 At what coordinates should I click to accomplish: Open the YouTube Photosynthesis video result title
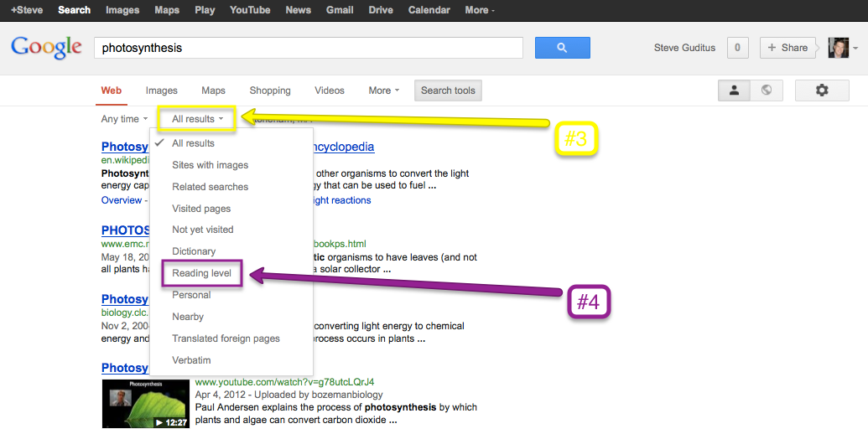pos(125,368)
